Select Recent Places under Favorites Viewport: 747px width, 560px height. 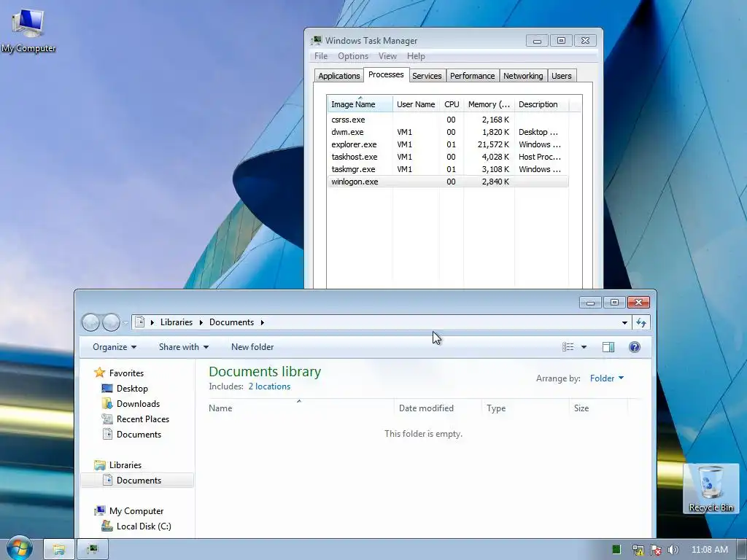(143, 419)
